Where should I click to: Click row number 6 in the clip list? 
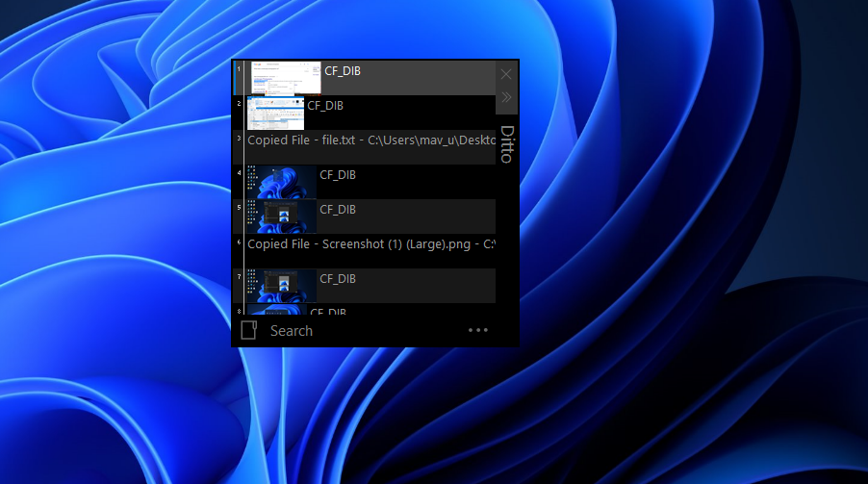tap(239, 242)
